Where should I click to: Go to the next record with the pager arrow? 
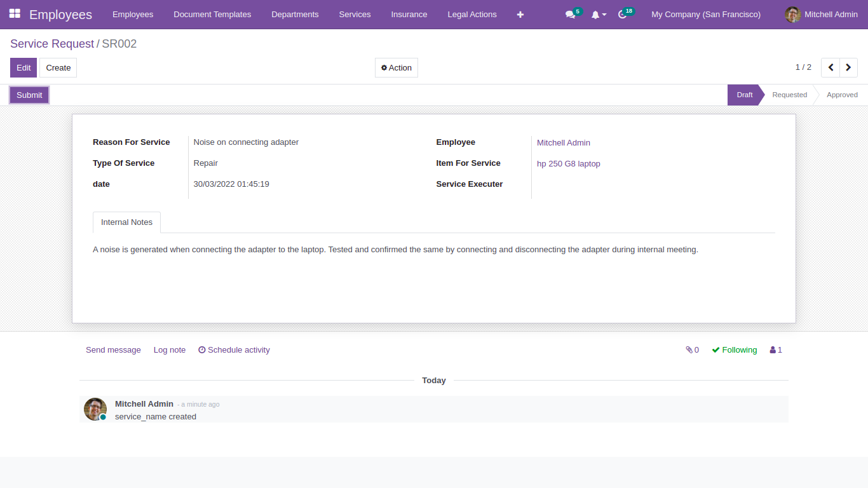848,67
